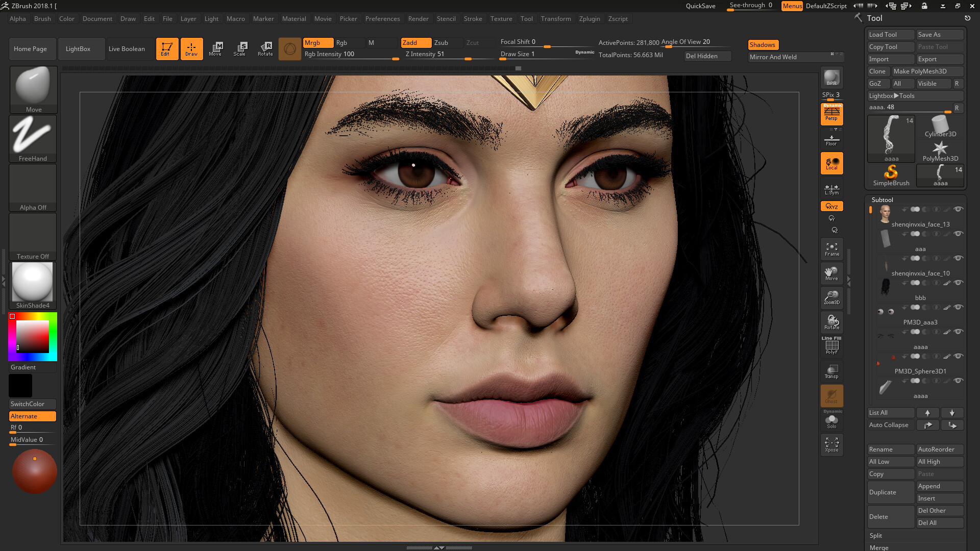This screenshot has height=551, width=980.
Task: Click the right shelf Rotate navigation button
Action: coord(831,322)
